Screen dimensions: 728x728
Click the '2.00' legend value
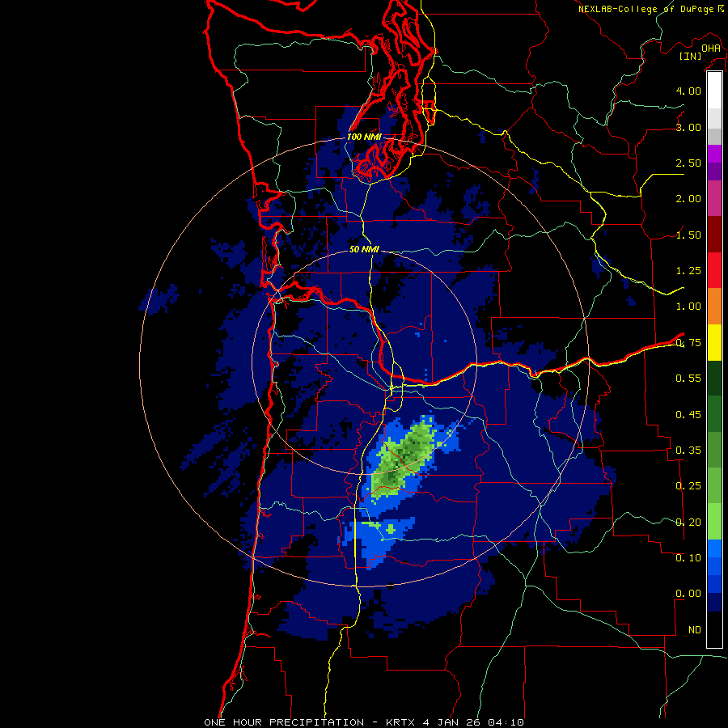click(x=688, y=199)
